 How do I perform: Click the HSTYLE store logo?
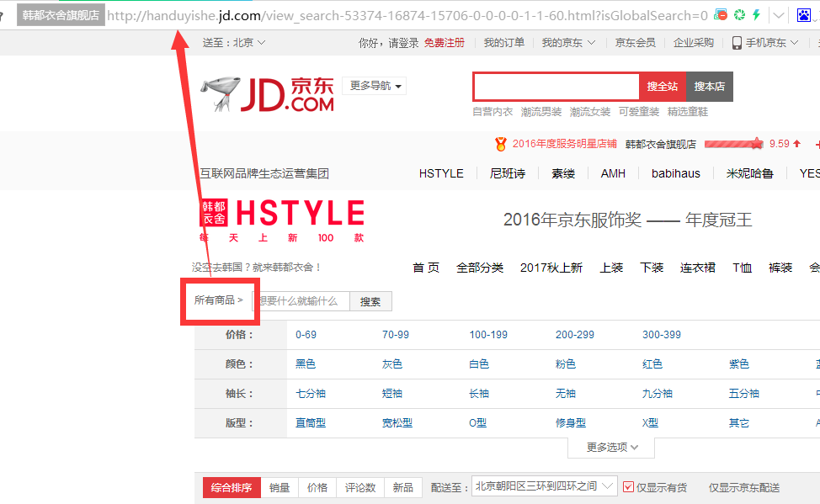tap(283, 220)
